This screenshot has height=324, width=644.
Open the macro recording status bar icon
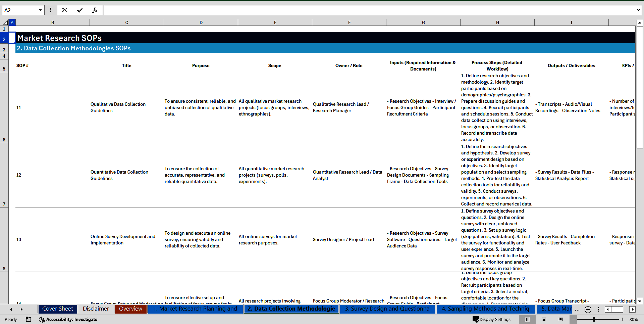click(x=29, y=319)
